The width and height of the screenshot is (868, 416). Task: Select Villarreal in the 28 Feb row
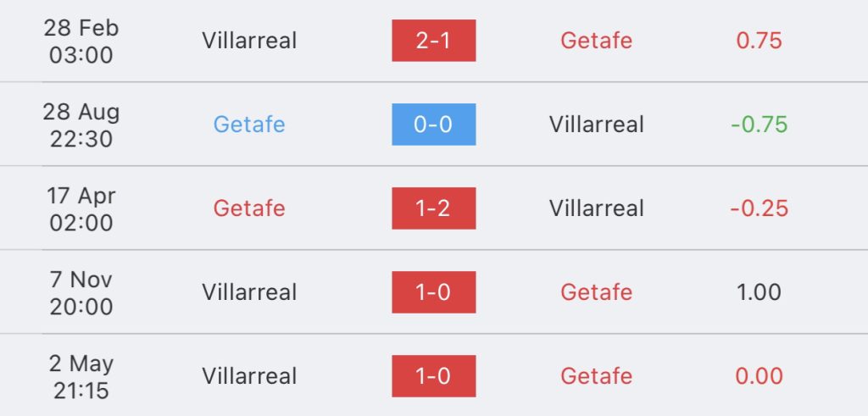pyautogui.click(x=249, y=41)
